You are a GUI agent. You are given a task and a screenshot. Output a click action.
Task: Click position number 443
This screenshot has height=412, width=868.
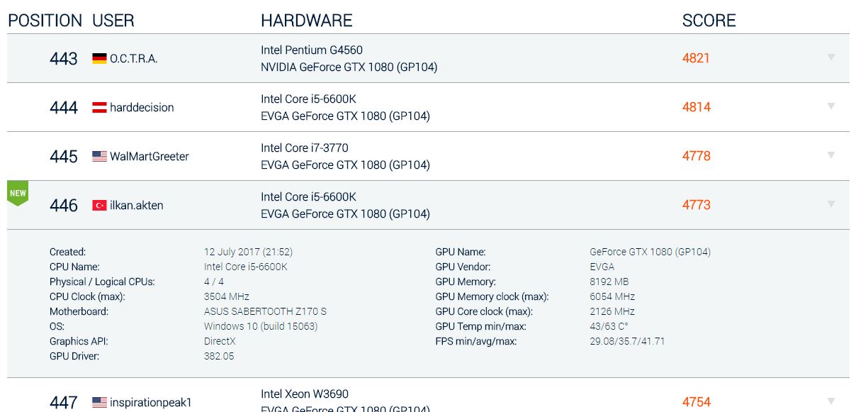pos(64,59)
